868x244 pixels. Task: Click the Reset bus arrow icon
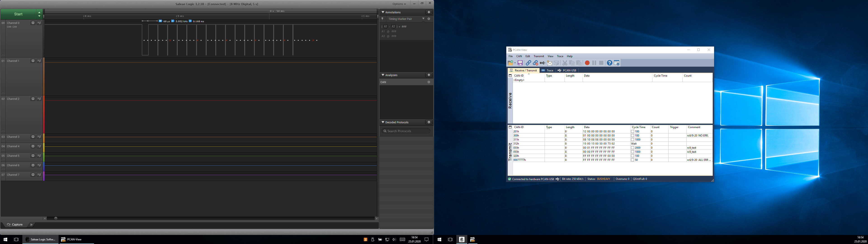tap(542, 63)
